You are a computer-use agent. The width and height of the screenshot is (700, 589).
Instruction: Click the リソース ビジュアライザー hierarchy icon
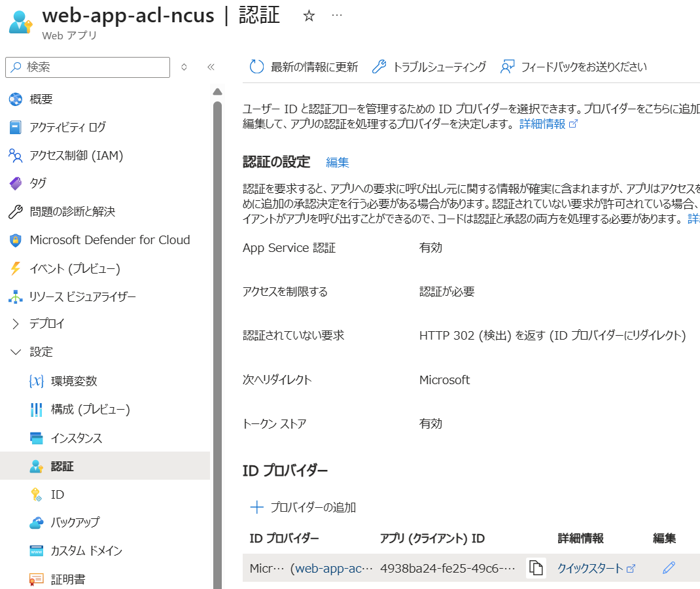[16, 296]
